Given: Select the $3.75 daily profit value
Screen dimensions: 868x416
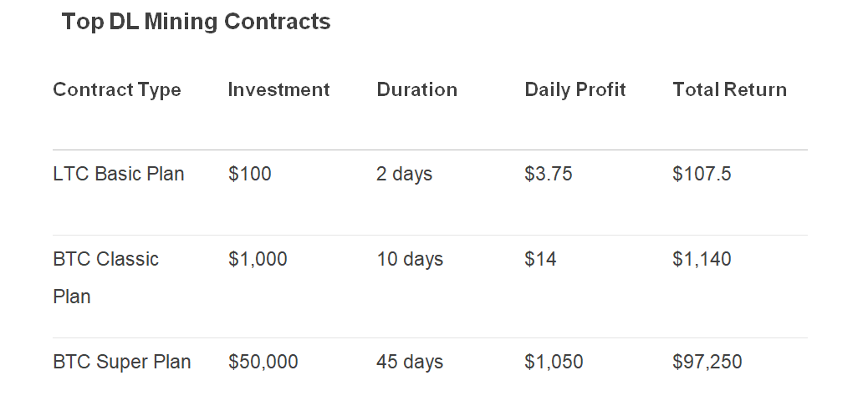Looking at the screenshot, I should point(548,174).
